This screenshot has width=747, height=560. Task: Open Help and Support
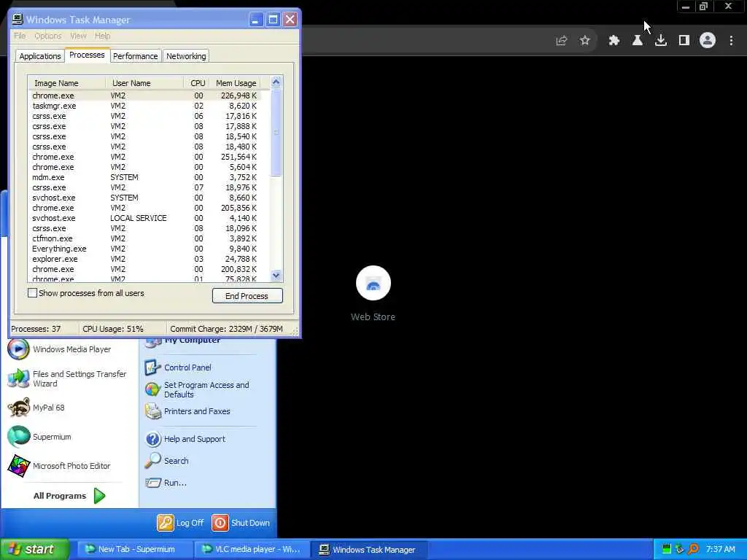pyautogui.click(x=185, y=438)
